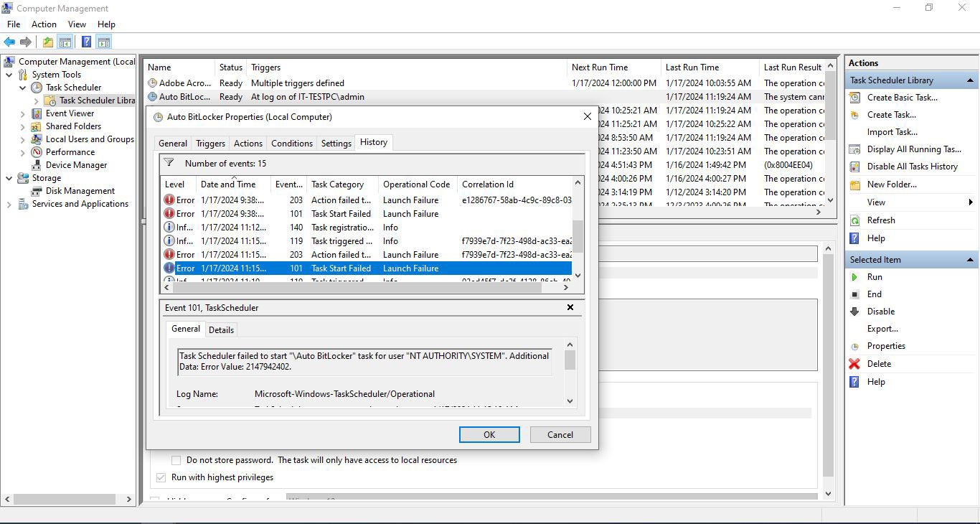This screenshot has height=524, width=980.
Task: Click the event filter funnel icon
Action: point(169,163)
